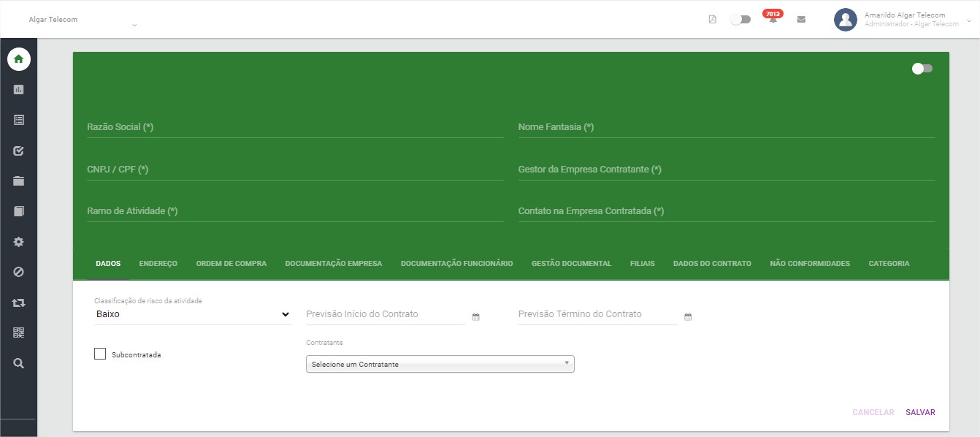Click the checklist tasks icon in sidebar
Viewport: 980px width, 437px height.
pos(18,150)
